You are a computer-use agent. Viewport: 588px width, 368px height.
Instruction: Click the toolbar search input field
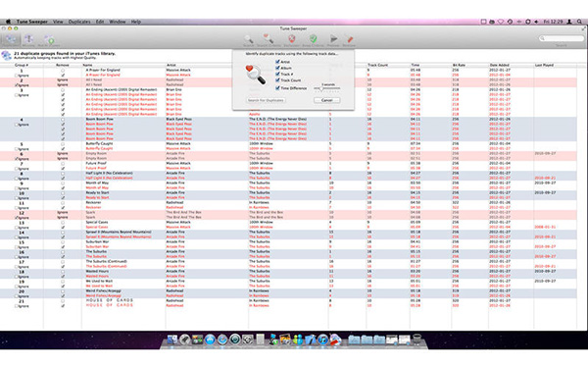(562, 38)
